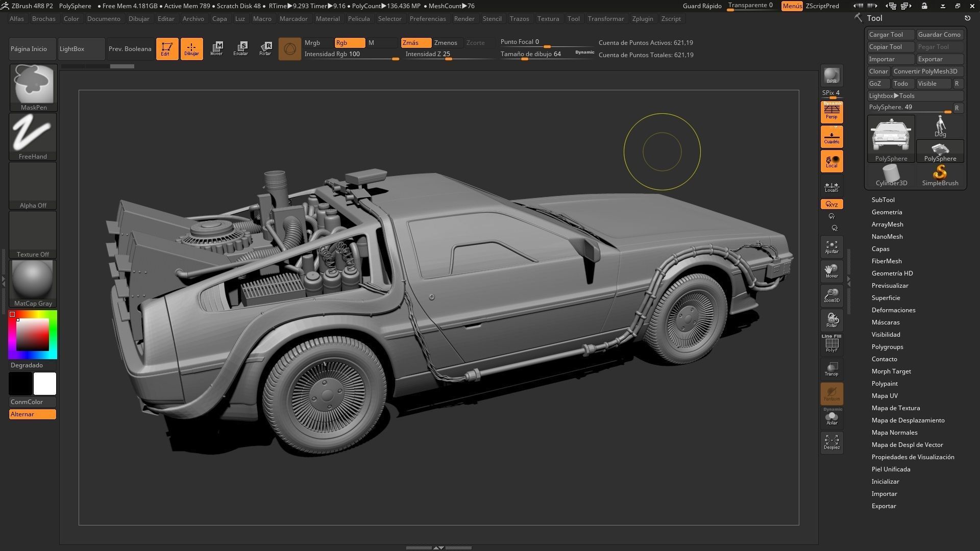This screenshot has height=551, width=980.
Task: Select the Mover gizmo tool
Action: coord(216,49)
